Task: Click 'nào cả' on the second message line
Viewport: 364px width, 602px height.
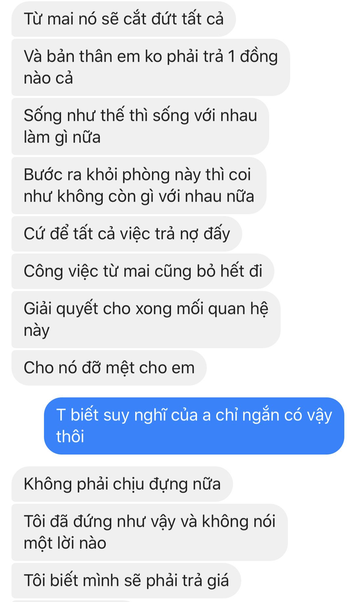Action: (48, 78)
